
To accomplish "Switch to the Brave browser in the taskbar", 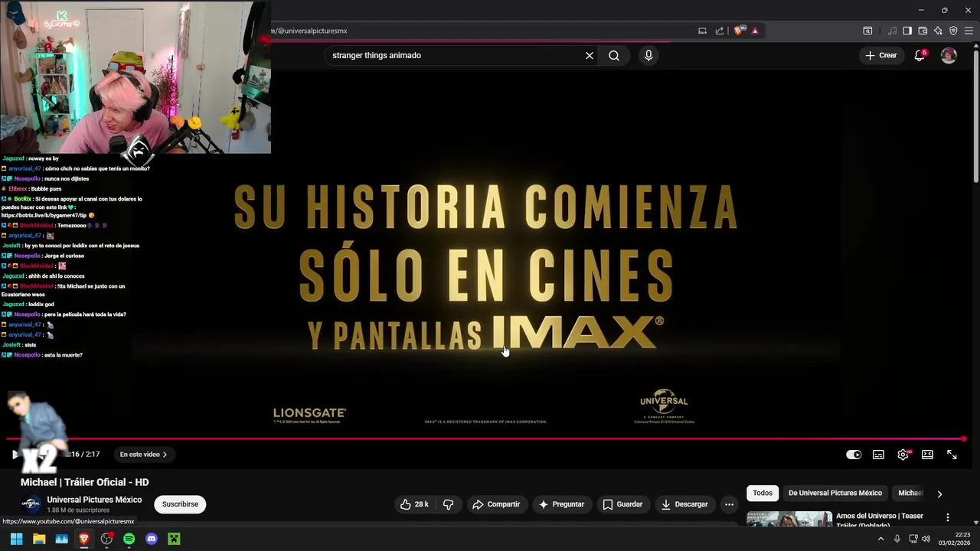I will click(x=84, y=539).
